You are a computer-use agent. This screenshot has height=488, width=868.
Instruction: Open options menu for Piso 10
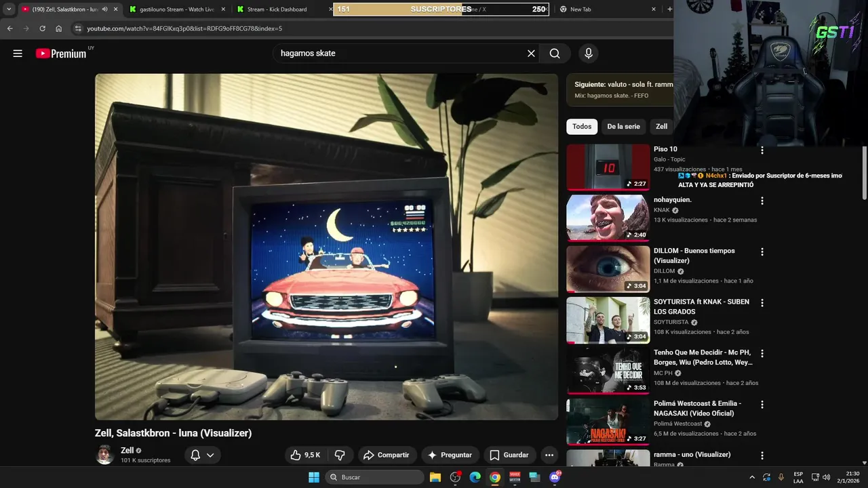pos(762,150)
